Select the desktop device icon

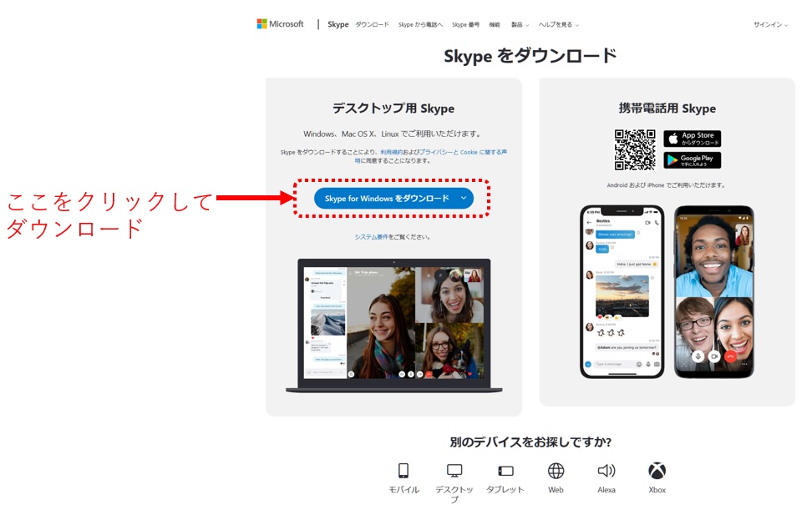pyautogui.click(x=454, y=471)
